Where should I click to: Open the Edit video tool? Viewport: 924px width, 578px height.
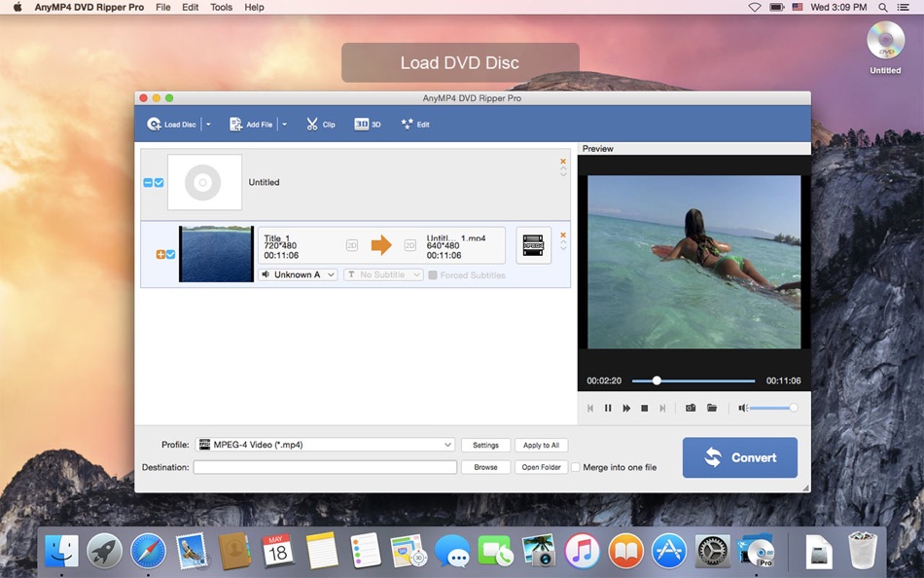point(414,124)
